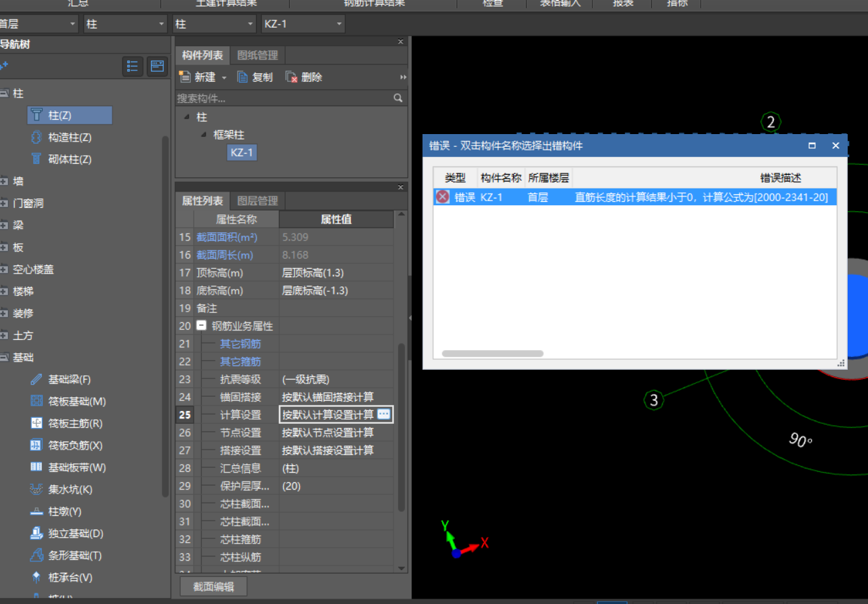The width and height of the screenshot is (868, 604).
Task: Switch navigation tree to panel view icon
Action: [x=157, y=66]
